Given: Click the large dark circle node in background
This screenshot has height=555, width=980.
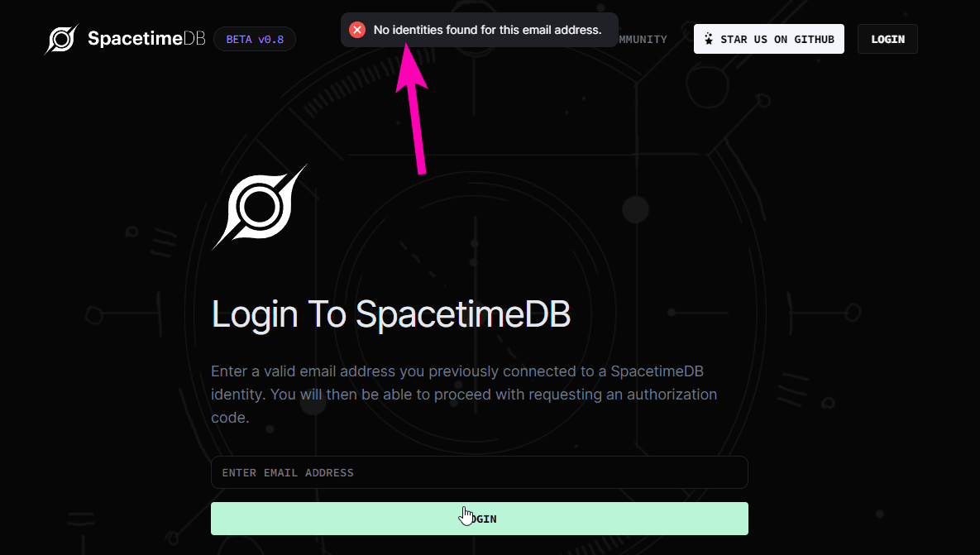Looking at the screenshot, I should point(635,210).
